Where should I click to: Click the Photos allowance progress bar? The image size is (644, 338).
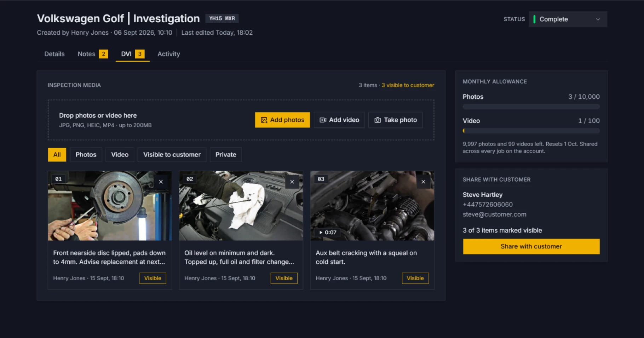click(531, 107)
